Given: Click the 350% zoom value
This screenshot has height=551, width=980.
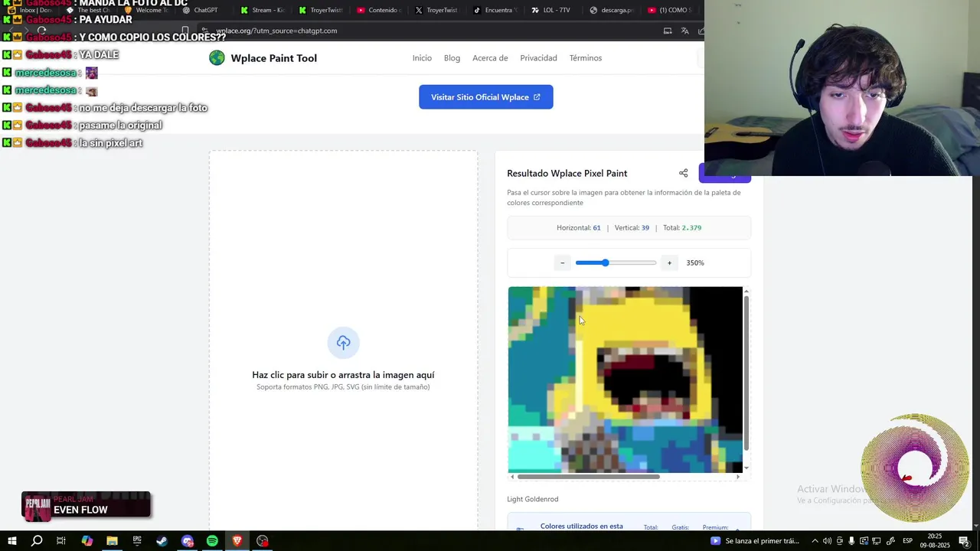Looking at the screenshot, I should (695, 262).
